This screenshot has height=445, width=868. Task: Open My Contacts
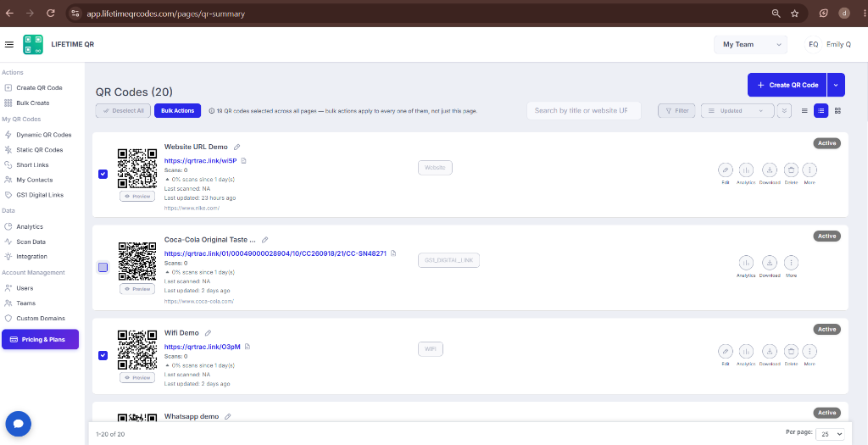34,180
